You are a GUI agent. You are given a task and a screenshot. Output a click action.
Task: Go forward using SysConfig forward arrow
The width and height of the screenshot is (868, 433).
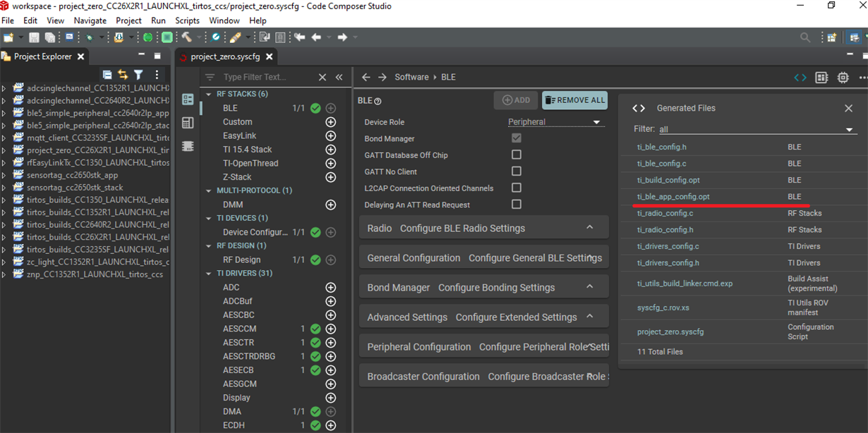click(382, 78)
